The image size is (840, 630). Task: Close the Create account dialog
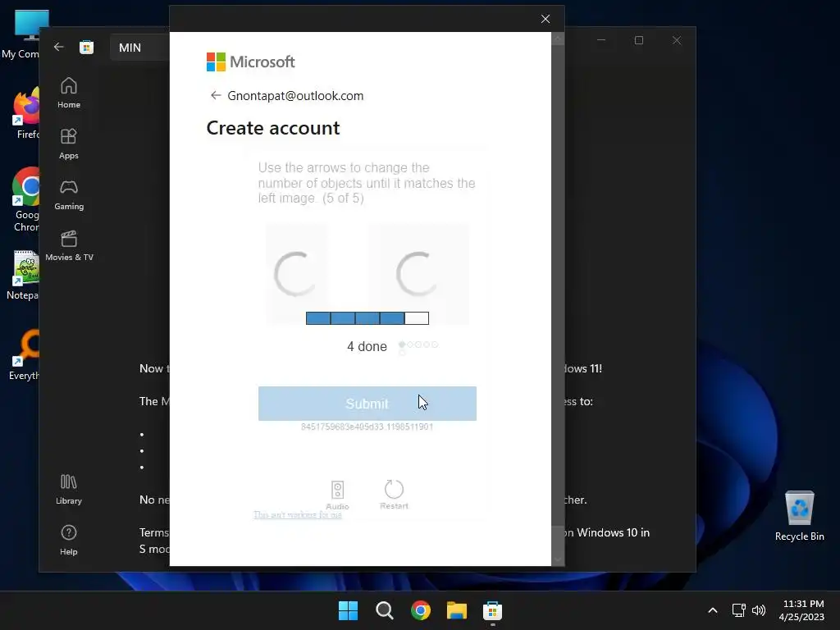point(546,19)
